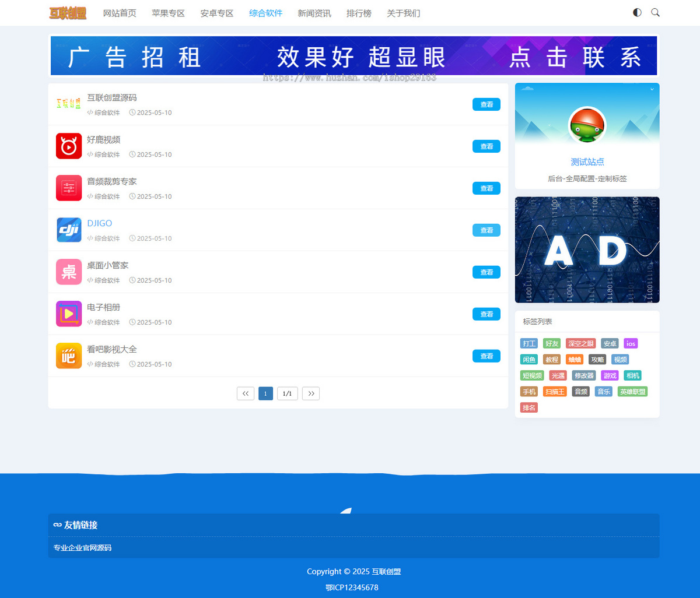700x598 pixels.
Task: Select the 闲鱼 tag
Action: pyautogui.click(x=529, y=360)
